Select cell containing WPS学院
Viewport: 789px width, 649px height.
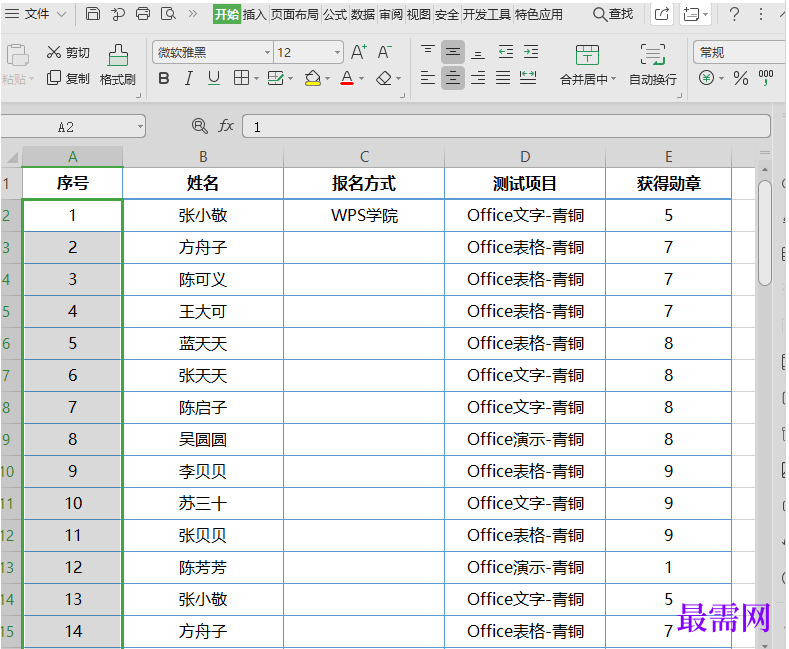pyautogui.click(x=364, y=215)
